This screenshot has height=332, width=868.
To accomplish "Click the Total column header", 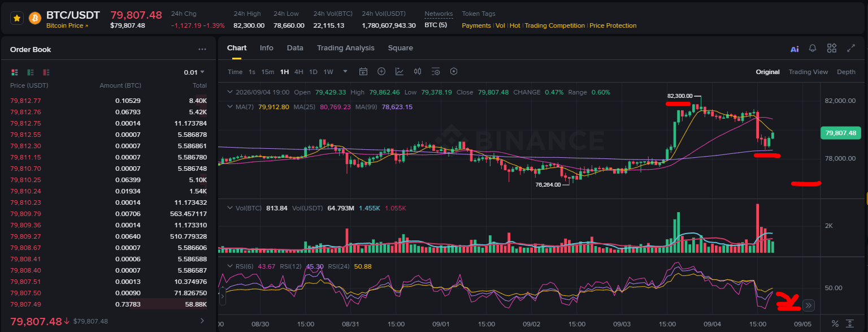I will pyautogui.click(x=199, y=85).
